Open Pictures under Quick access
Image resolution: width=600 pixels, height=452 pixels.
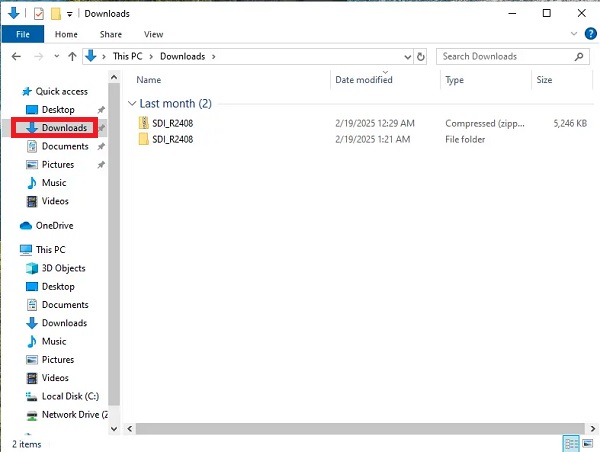[x=58, y=165]
